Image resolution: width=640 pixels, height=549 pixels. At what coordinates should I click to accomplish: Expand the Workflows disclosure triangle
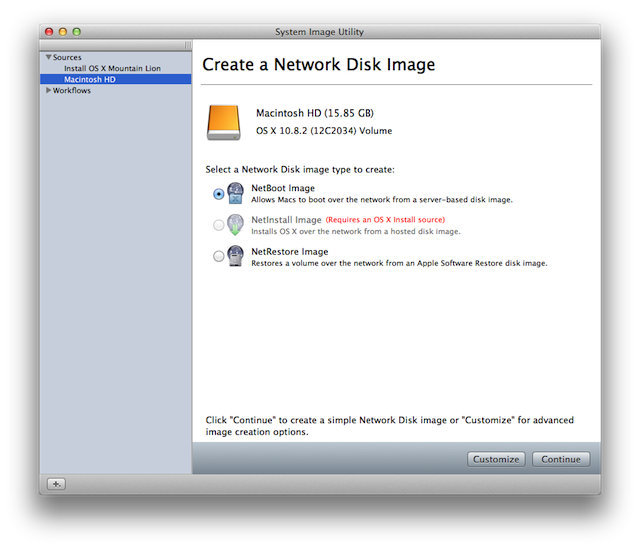click(48, 91)
